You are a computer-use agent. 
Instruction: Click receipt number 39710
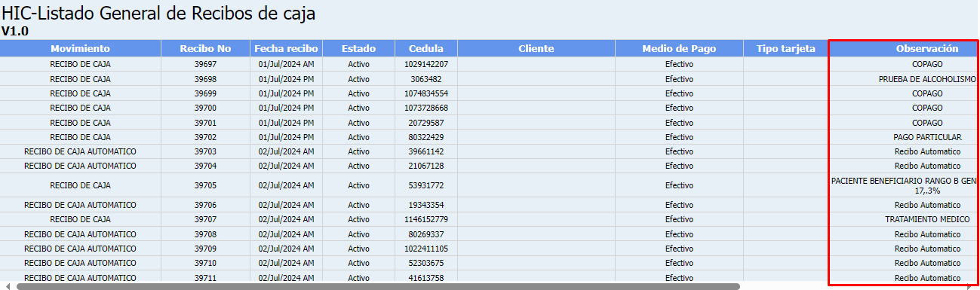[x=205, y=263]
